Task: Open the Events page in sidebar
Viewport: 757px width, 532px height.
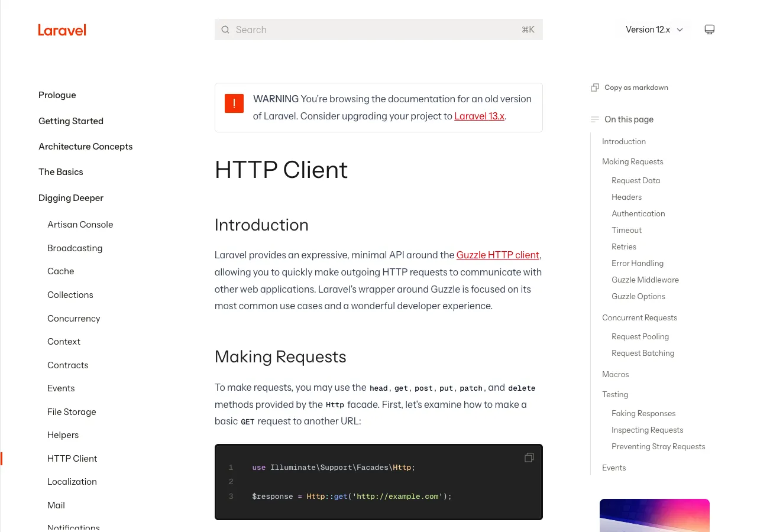Action: 61,388
